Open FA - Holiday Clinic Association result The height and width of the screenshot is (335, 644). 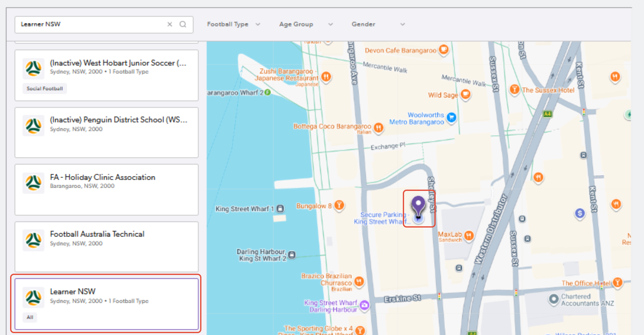(106, 190)
